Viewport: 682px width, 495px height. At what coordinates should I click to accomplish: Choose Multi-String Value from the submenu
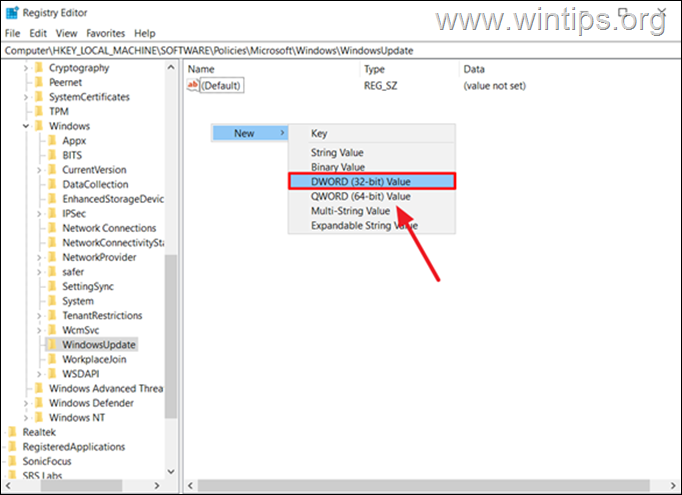click(x=372, y=211)
